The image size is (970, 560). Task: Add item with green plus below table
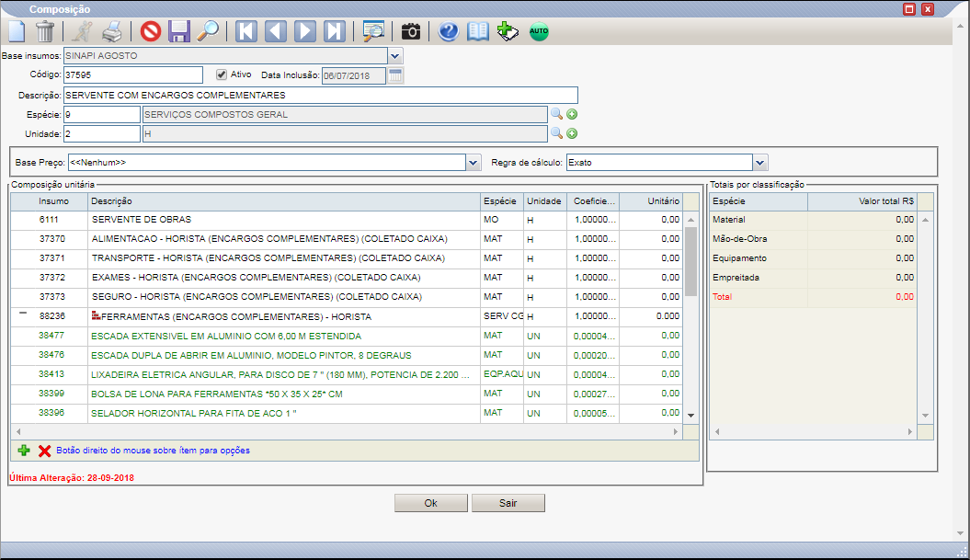pyautogui.click(x=24, y=451)
